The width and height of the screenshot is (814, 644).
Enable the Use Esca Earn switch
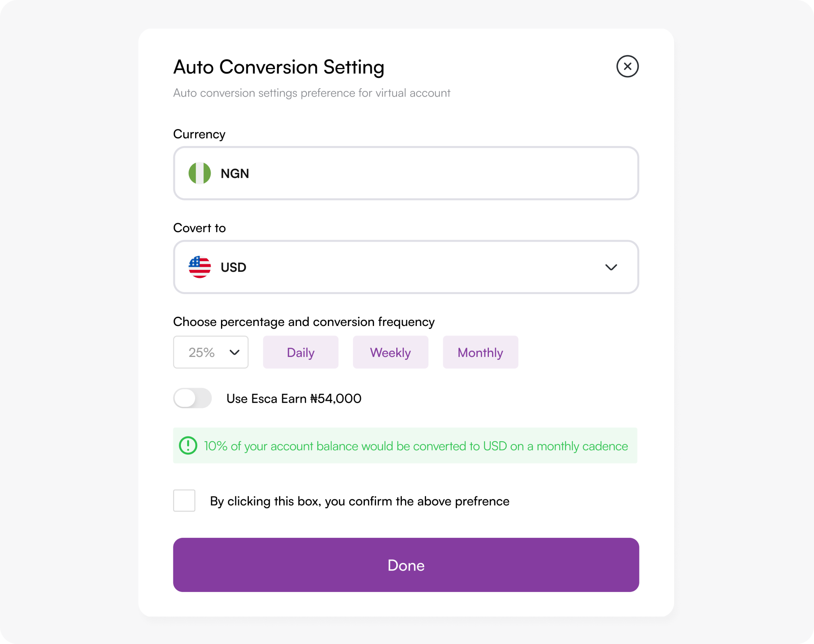[193, 398]
